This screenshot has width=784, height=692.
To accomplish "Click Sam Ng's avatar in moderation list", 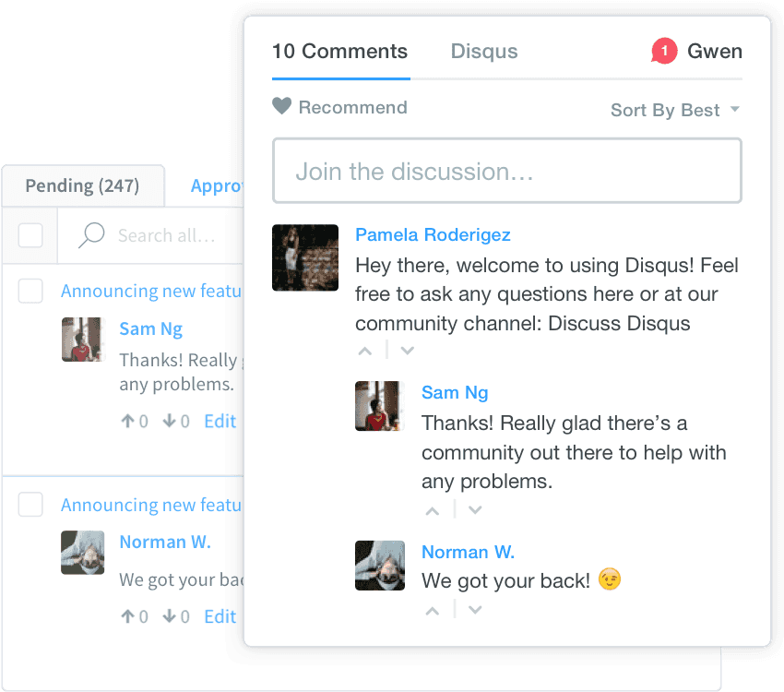I will (82, 340).
